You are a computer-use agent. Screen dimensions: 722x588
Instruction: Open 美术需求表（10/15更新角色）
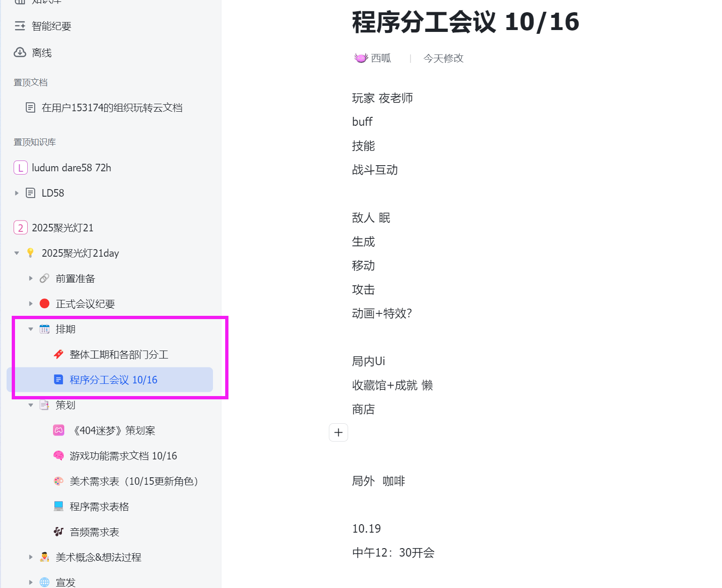click(136, 481)
